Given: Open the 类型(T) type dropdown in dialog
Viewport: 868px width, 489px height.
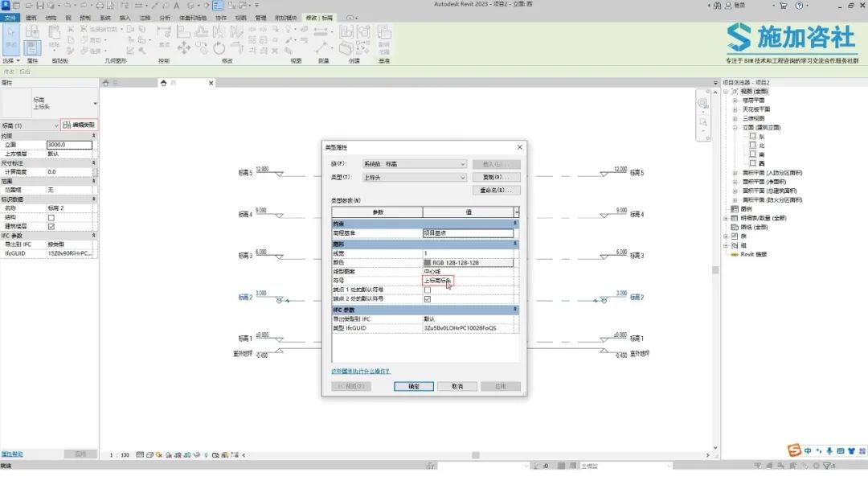Looking at the screenshot, I should click(x=415, y=177).
